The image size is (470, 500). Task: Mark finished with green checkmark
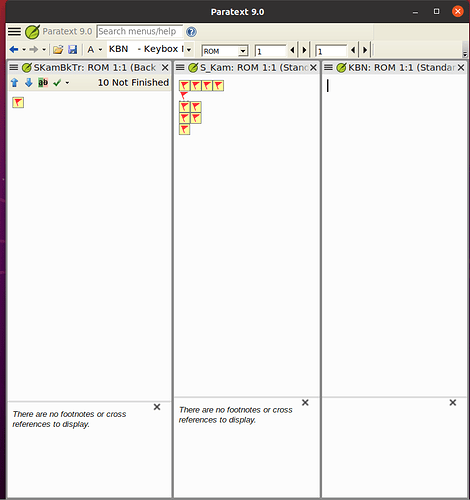click(x=57, y=83)
